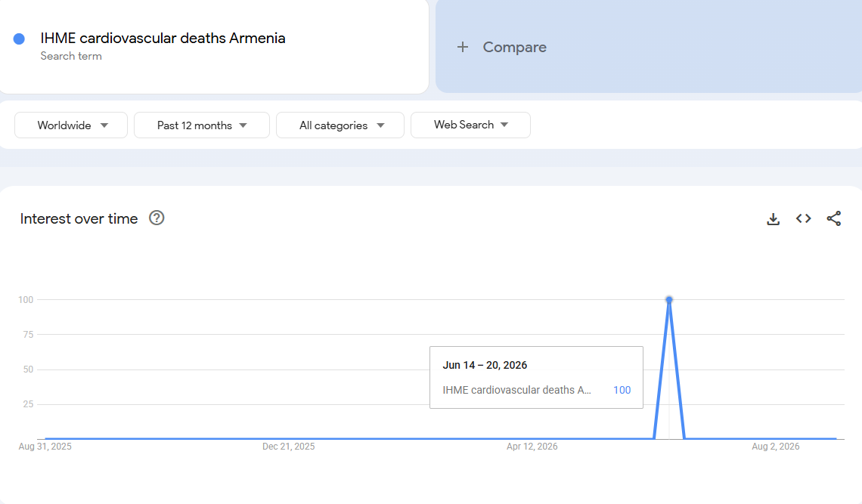Click the plus icon beside Compare
The image size is (862, 504).
(x=463, y=48)
